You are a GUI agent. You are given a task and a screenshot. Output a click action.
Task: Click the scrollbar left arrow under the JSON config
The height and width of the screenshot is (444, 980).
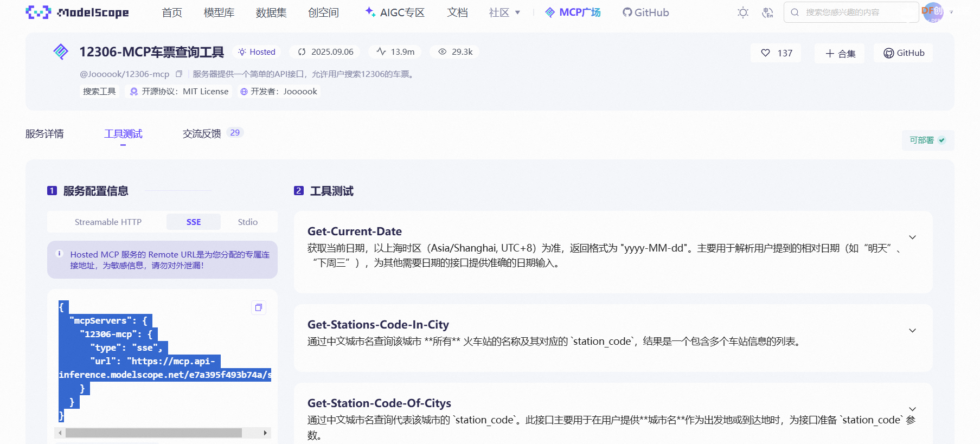point(60,433)
